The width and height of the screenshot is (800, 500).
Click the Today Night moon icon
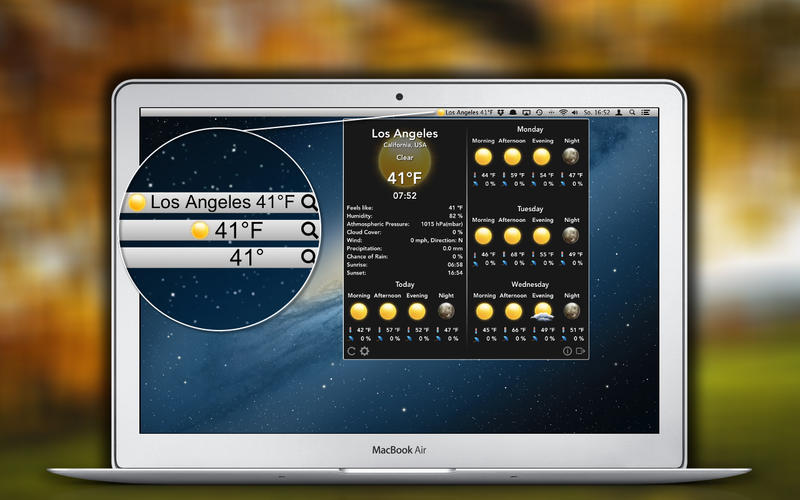click(446, 311)
